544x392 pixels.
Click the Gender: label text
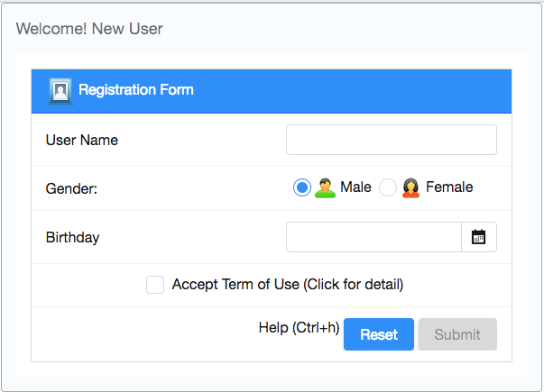pyautogui.click(x=71, y=189)
